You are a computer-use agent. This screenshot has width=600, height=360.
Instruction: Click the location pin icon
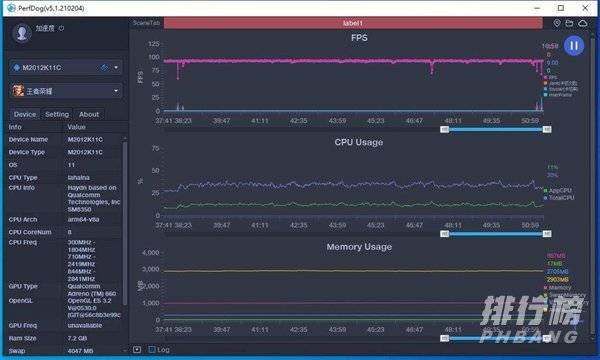557,23
